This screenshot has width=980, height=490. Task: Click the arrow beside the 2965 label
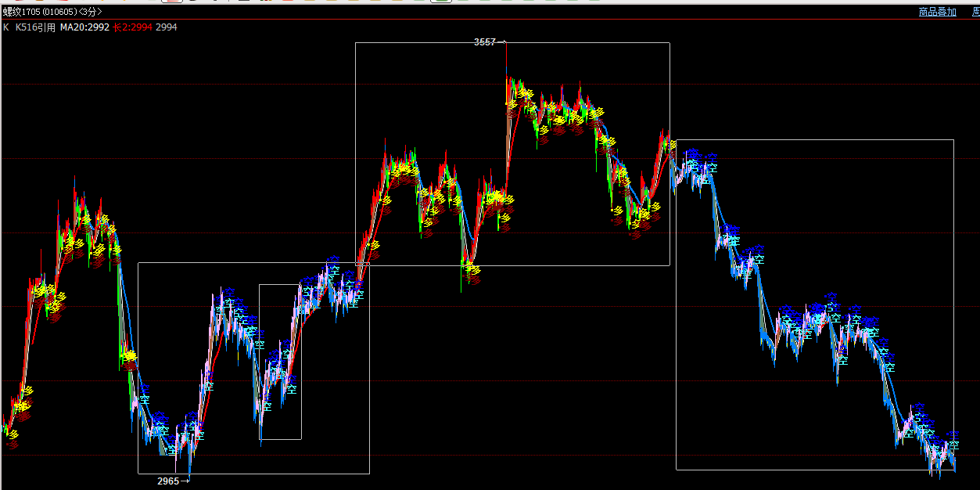(x=185, y=481)
